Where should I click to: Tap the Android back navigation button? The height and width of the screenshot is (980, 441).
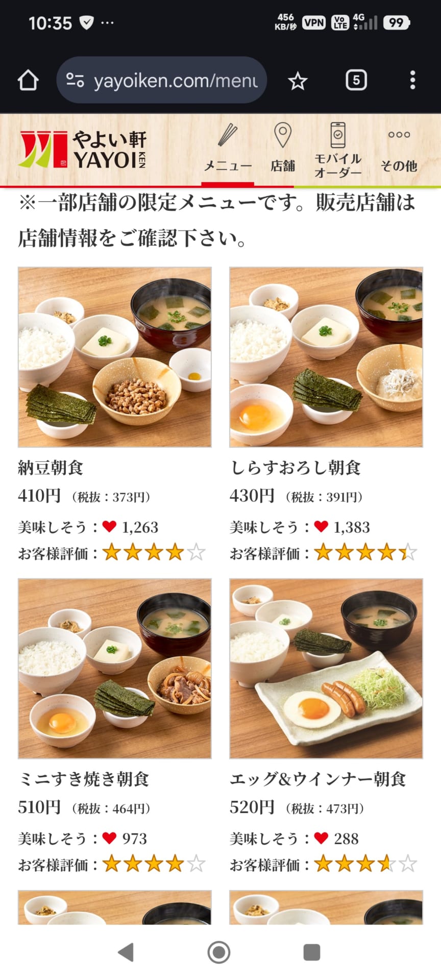point(126,952)
